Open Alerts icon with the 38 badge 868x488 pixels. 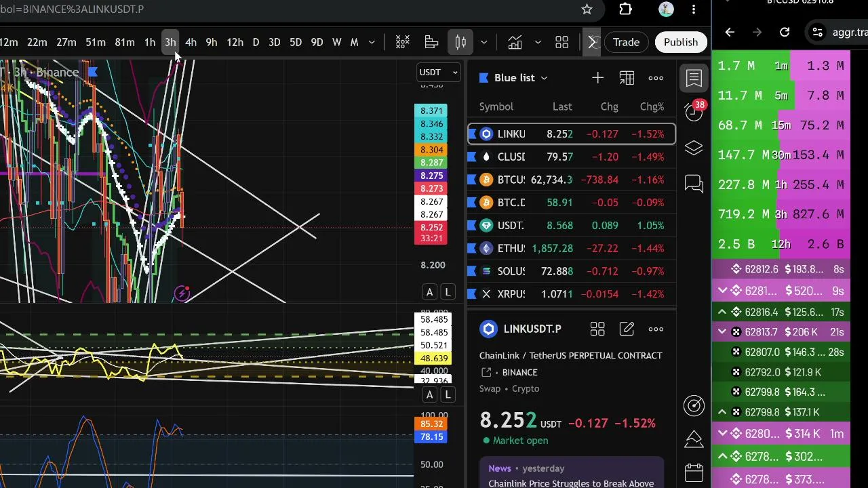click(694, 113)
